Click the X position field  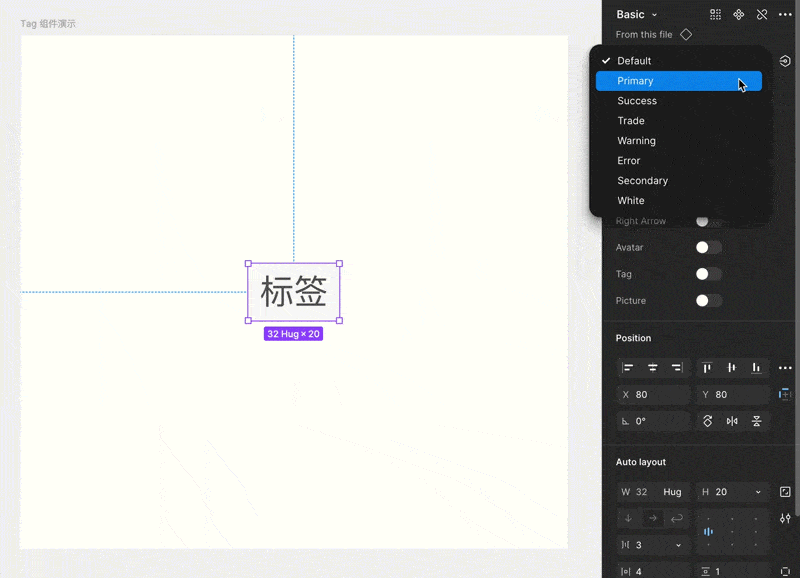pyautogui.click(x=653, y=394)
